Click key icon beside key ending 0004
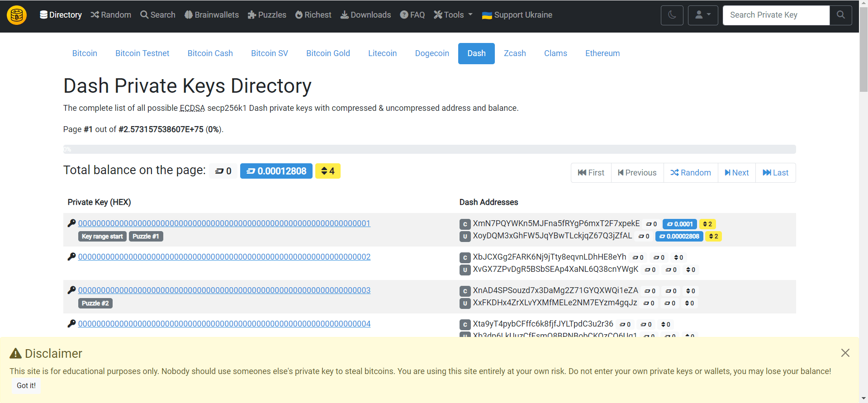The width and height of the screenshot is (868, 403). [71, 323]
